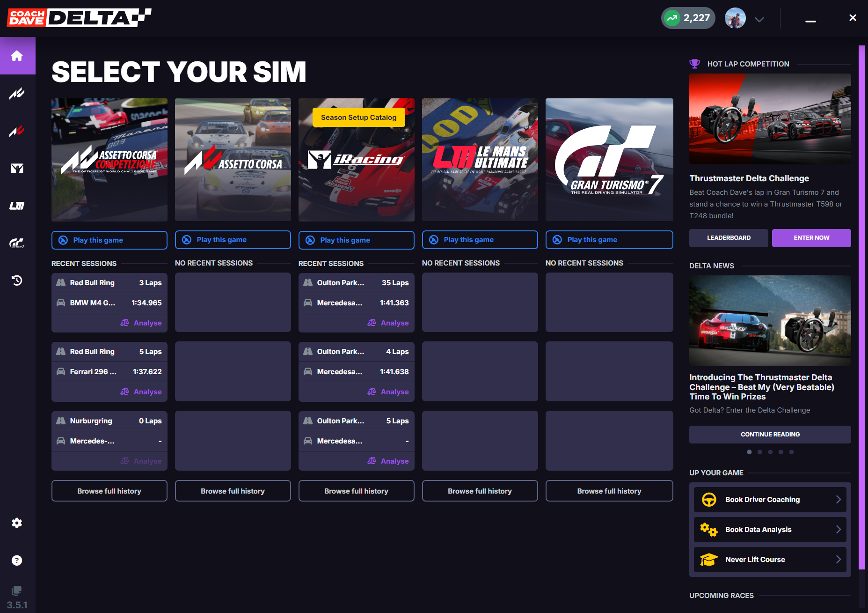The height and width of the screenshot is (613, 868).
Task: Jump to the last news carousel dot
Action: 791,452
